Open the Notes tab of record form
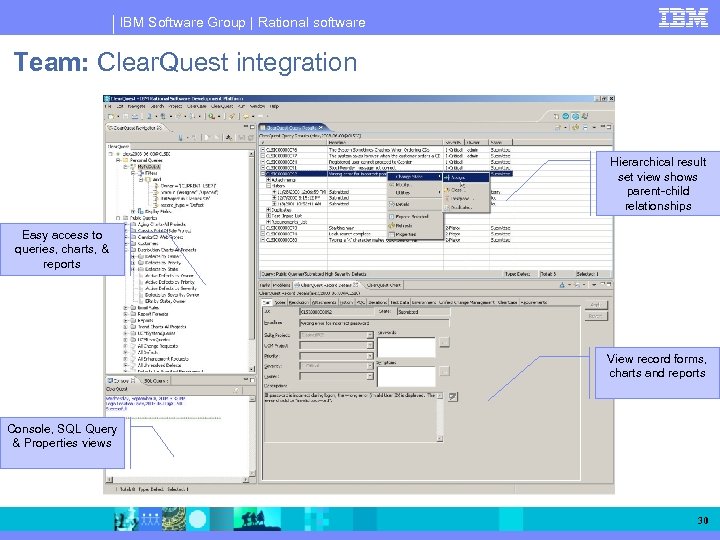Viewport: 720px width, 540px height. pos(279,303)
